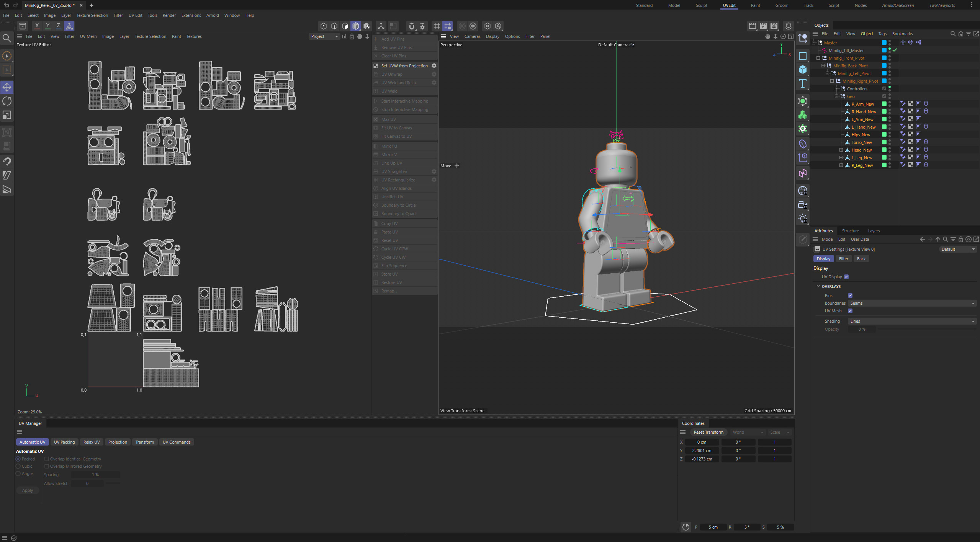
Task: Open the UV Edit menu
Action: 135,15
